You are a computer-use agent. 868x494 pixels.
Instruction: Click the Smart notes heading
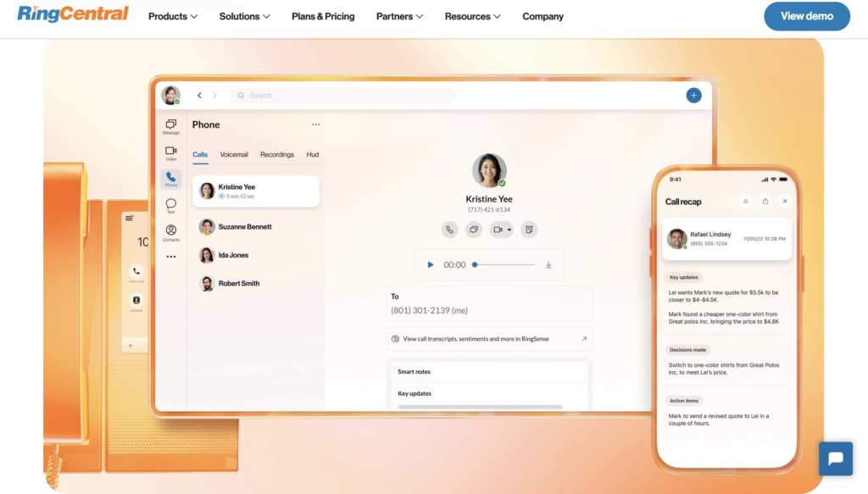[x=414, y=372]
